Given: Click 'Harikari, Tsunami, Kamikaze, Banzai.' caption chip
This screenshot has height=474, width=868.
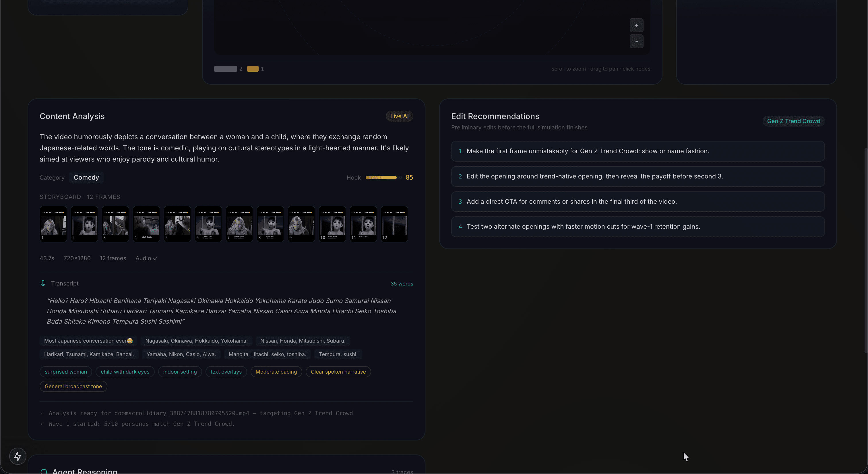Looking at the screenshot, I should click(89, 354).
